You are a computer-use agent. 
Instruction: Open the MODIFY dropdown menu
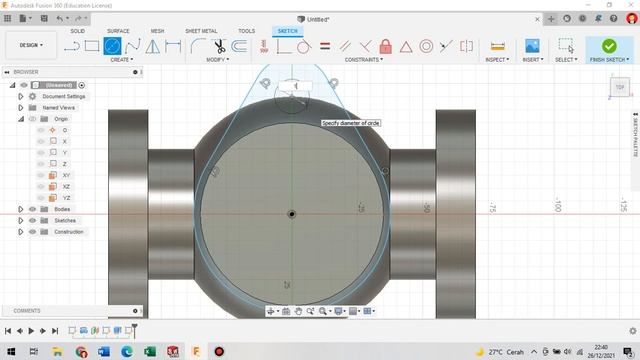(218, 60)
